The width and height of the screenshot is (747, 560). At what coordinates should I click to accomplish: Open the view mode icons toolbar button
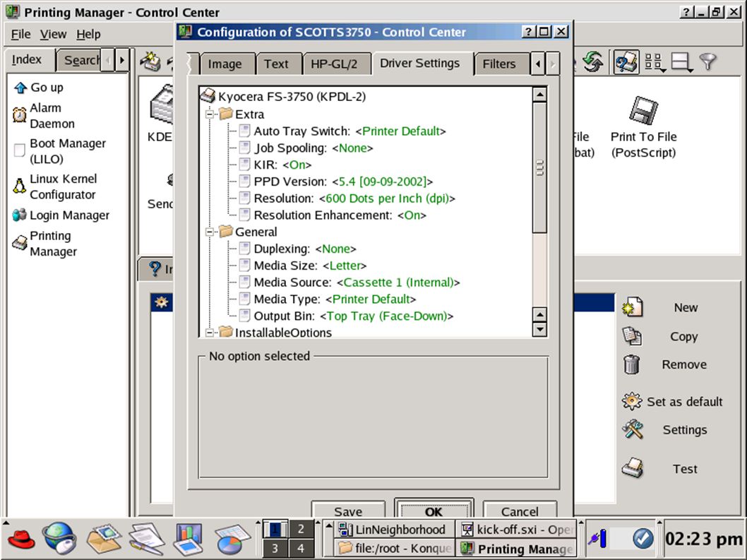655,62
